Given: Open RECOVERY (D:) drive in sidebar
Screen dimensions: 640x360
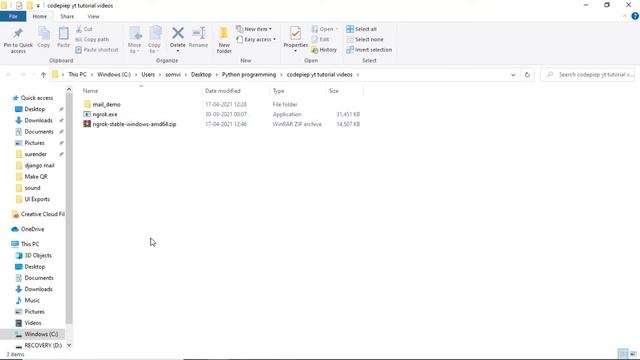Looking at the screenshot, I should click(x=43, y=345).
